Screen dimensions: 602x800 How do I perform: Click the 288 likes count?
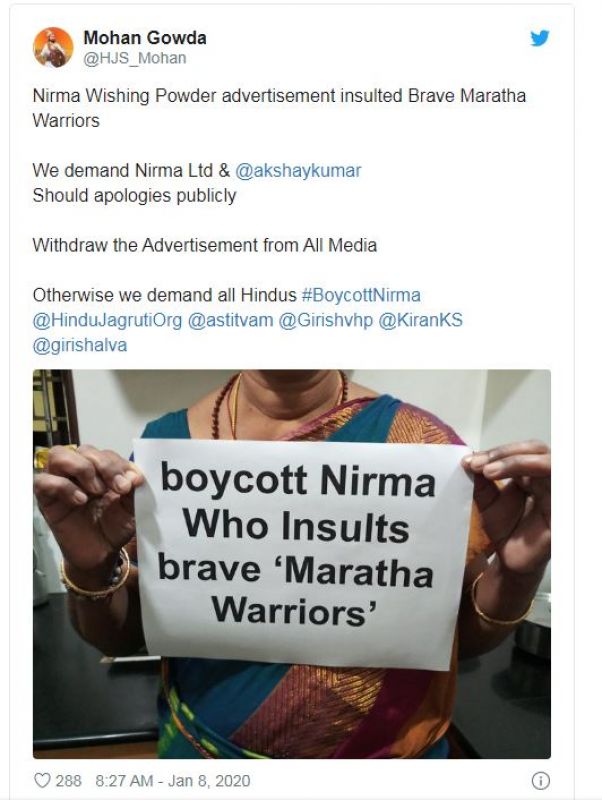tap(68, 781)
